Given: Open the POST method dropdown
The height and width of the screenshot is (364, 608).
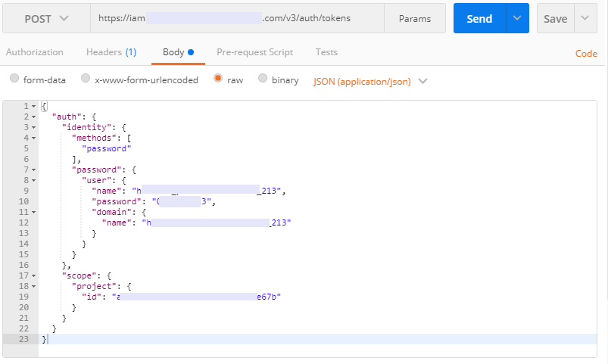Looking at the screenshot, I should 46,19.
